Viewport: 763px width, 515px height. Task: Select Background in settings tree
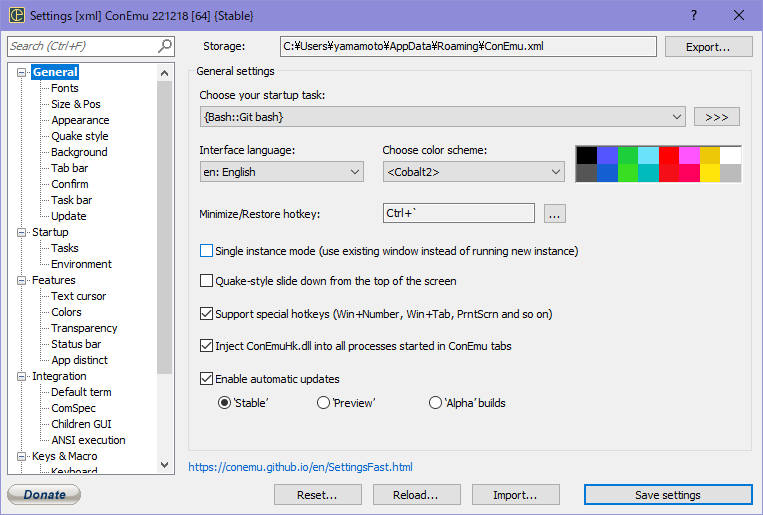point(79,152)
